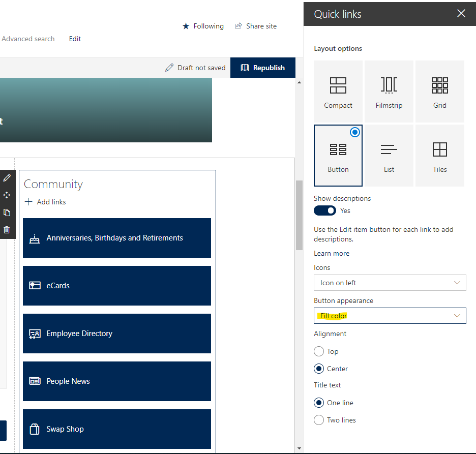Click the eCards card icon
476x454 pixels.
35,285
